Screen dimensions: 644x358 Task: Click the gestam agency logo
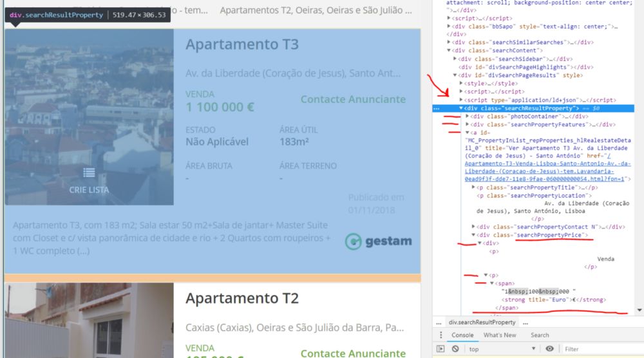[x=378, y=241]
